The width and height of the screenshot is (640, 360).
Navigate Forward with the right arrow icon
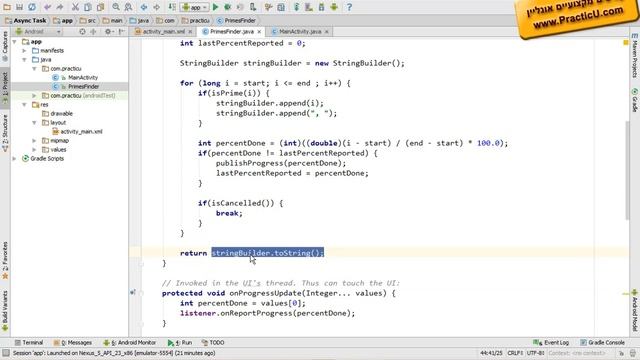(x=156, y=7)
